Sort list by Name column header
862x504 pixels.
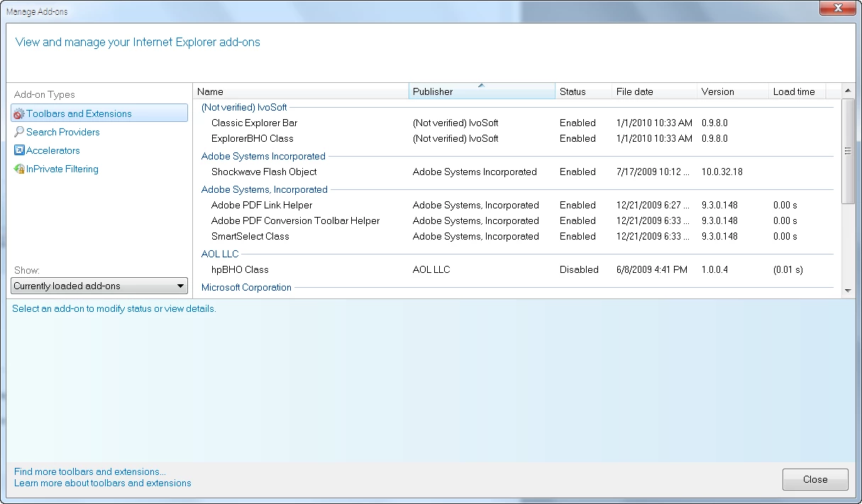click(301, 91)
